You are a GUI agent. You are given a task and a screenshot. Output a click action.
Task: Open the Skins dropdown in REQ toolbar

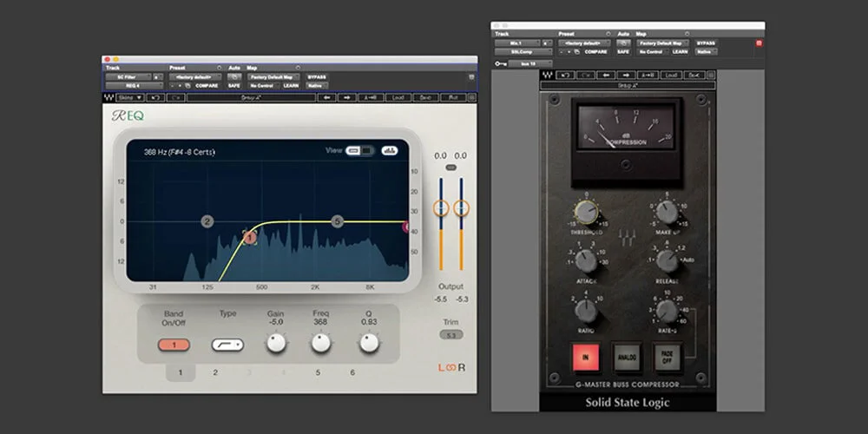click(x=130, y=97)
